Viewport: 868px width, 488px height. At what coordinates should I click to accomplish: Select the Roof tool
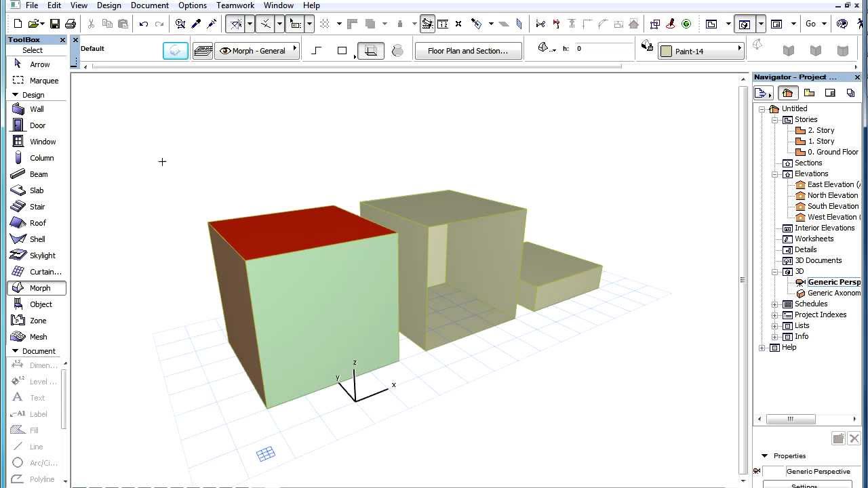pyautogui.click(x=37, y=223)
